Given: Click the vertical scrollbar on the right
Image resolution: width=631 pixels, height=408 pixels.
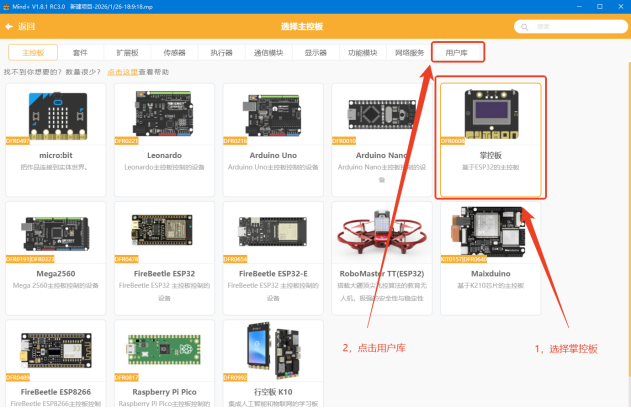Looking at the screenshot, I should (x=629, y=219).
